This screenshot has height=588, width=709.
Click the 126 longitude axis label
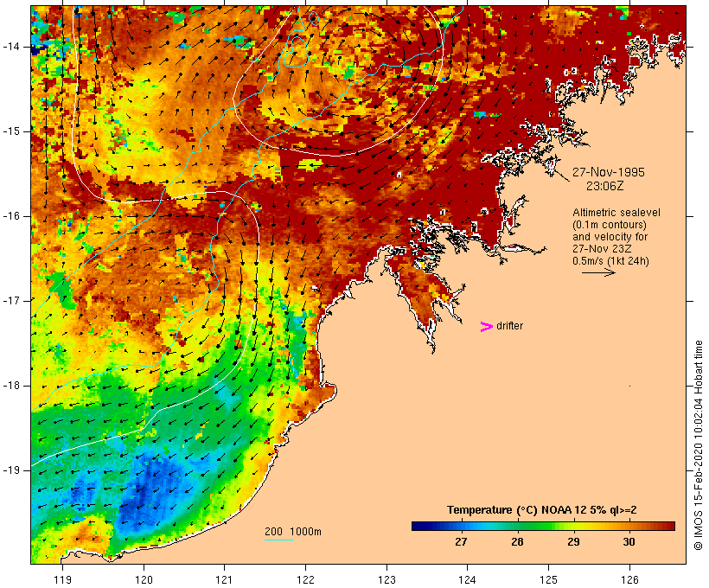point(629,579)
